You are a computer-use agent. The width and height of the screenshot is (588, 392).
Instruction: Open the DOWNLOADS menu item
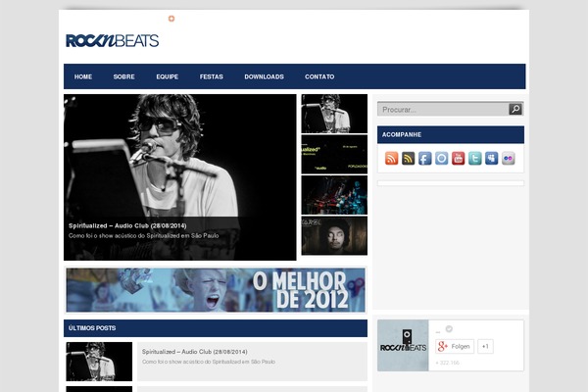pyautogui.click(x=264, y=76)
